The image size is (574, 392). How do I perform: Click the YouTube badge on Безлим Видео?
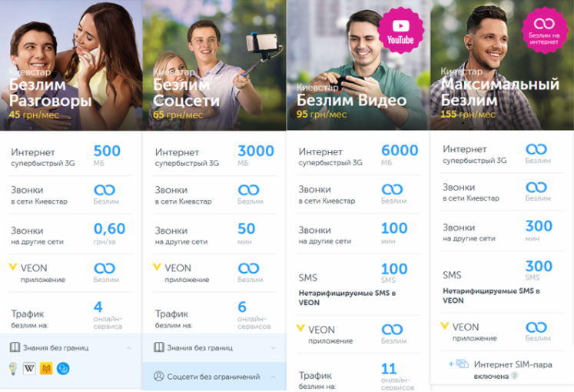pos(401,31)
